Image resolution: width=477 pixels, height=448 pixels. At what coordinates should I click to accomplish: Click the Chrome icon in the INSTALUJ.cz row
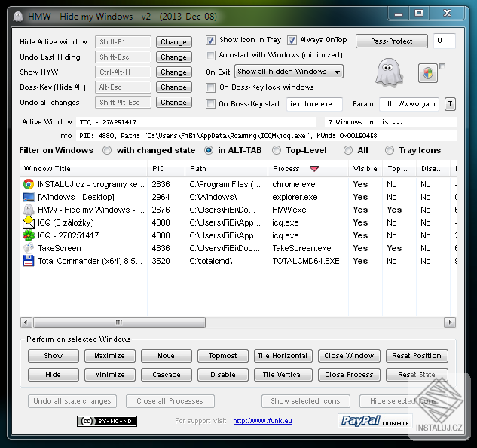29,184
